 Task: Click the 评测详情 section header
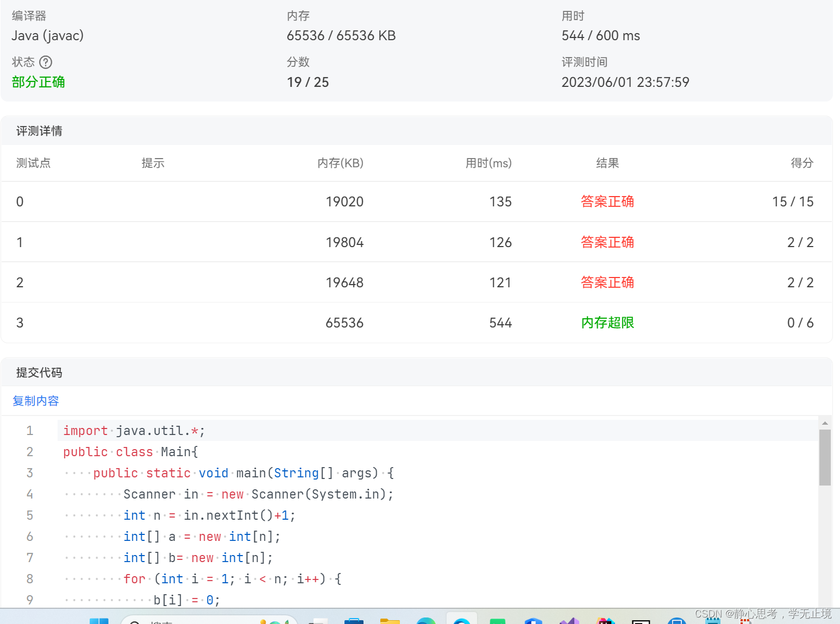pyautogui.click(x=39, y=130)
